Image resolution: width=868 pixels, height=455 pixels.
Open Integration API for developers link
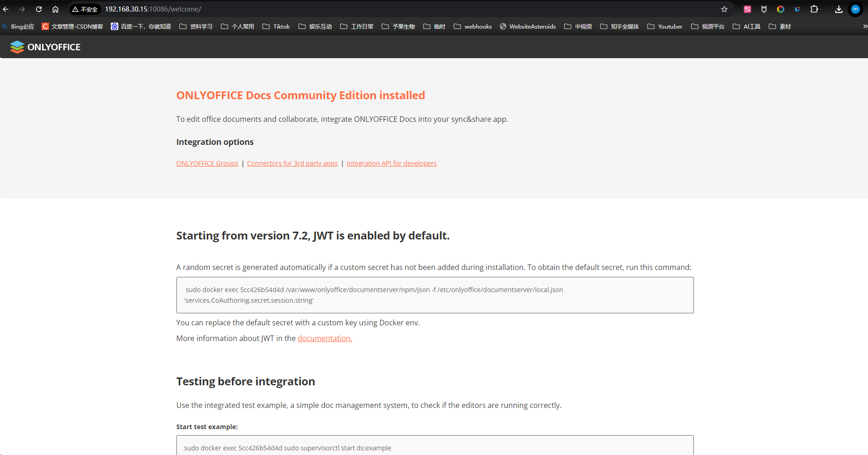point(391,163)
